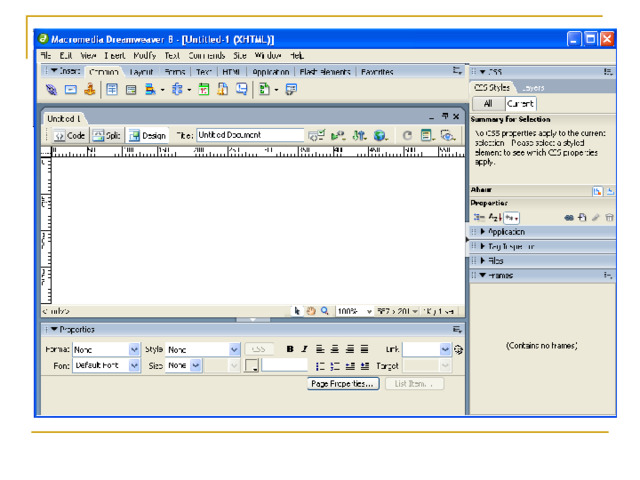Viewport: 640px width, 480px height.
Task: Click the New CSS Rule icon
Action: point(582,218)
